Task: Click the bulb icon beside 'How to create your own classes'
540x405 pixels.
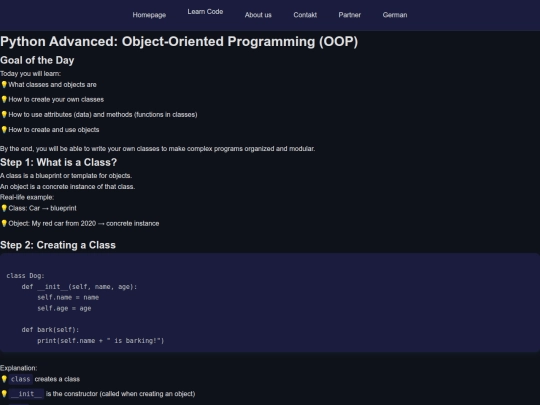Action: coord(4,100)
